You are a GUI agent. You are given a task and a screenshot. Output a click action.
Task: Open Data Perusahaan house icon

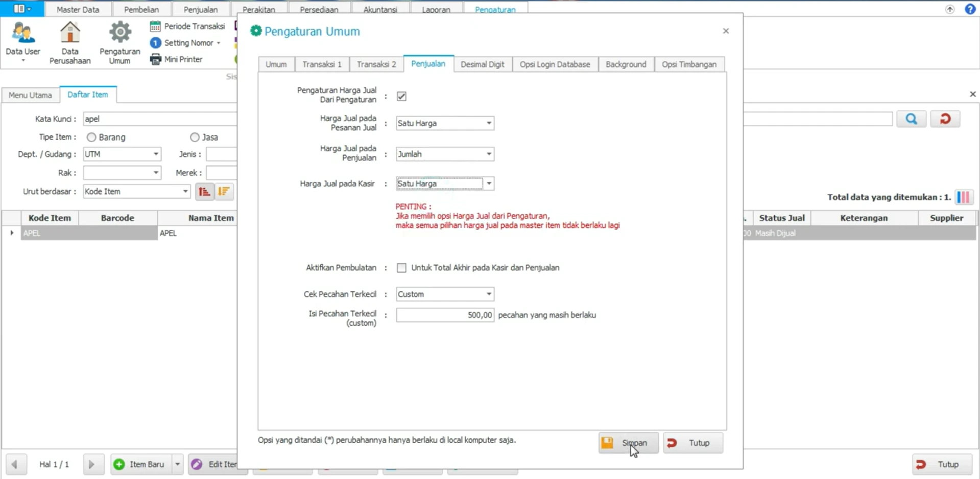tap(70, 42)
